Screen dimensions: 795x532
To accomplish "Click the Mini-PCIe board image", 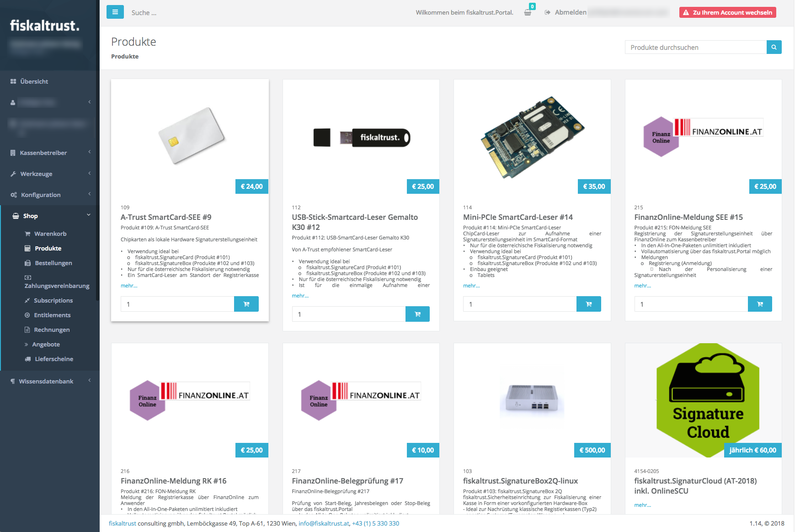I will click(x=532, y=137).
